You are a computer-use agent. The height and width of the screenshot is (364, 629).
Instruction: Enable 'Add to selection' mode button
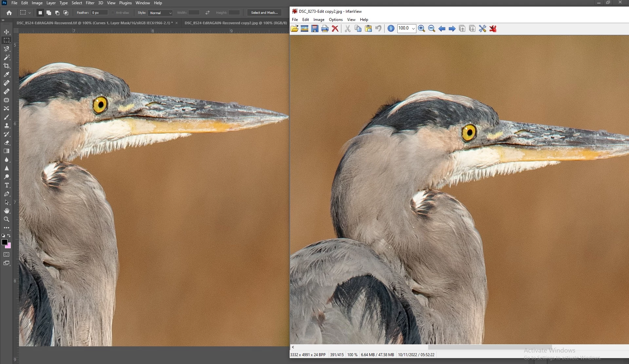48,13
